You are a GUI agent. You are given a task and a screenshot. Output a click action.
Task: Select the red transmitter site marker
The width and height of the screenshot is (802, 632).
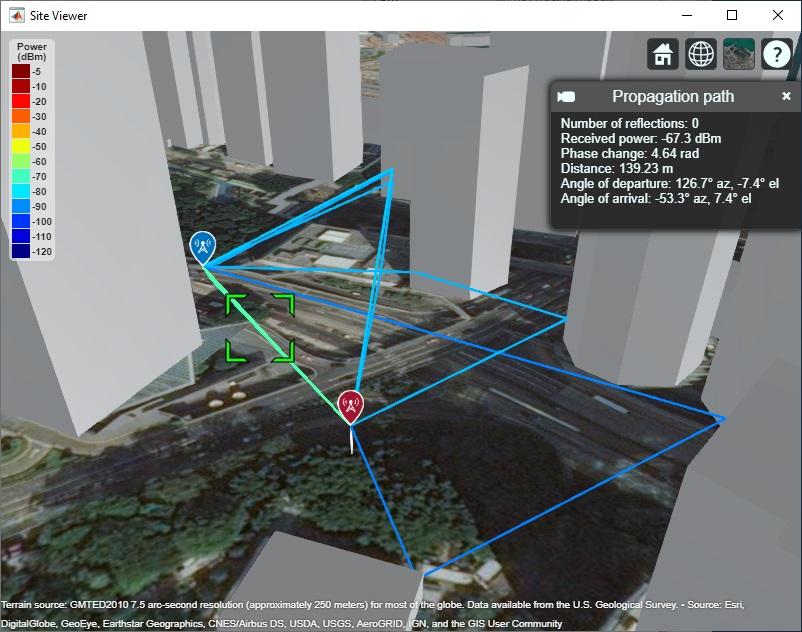pyautogui.click(x=350, y=407)
